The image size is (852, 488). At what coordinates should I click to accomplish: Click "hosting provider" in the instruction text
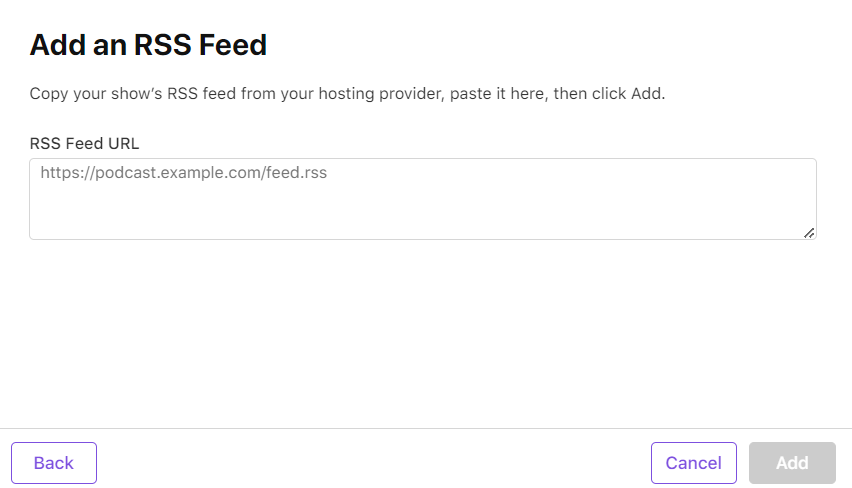click(387, 94)
